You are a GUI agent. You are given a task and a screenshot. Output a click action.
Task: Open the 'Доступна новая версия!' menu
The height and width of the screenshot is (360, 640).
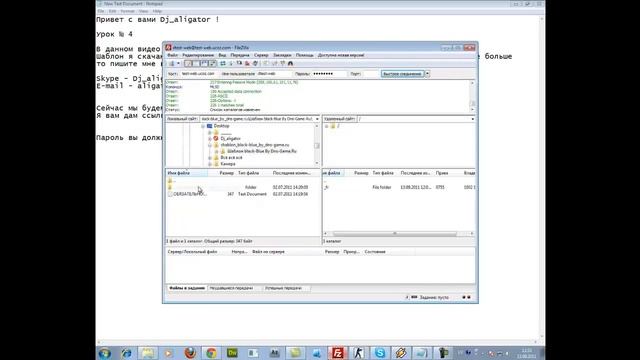(x=341, y=55)
